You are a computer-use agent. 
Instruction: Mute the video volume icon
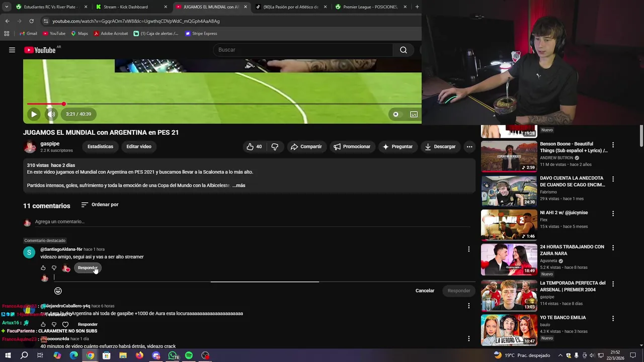51,114
